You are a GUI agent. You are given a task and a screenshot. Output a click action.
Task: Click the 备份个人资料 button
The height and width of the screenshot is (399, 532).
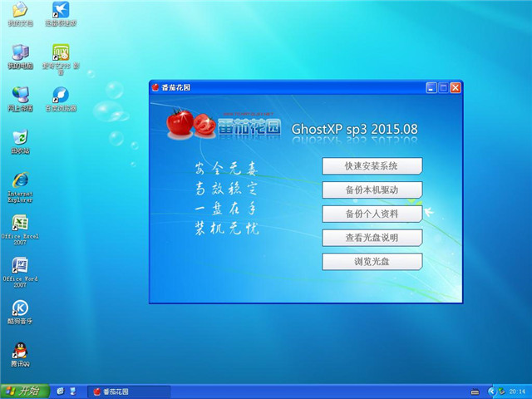372,214
